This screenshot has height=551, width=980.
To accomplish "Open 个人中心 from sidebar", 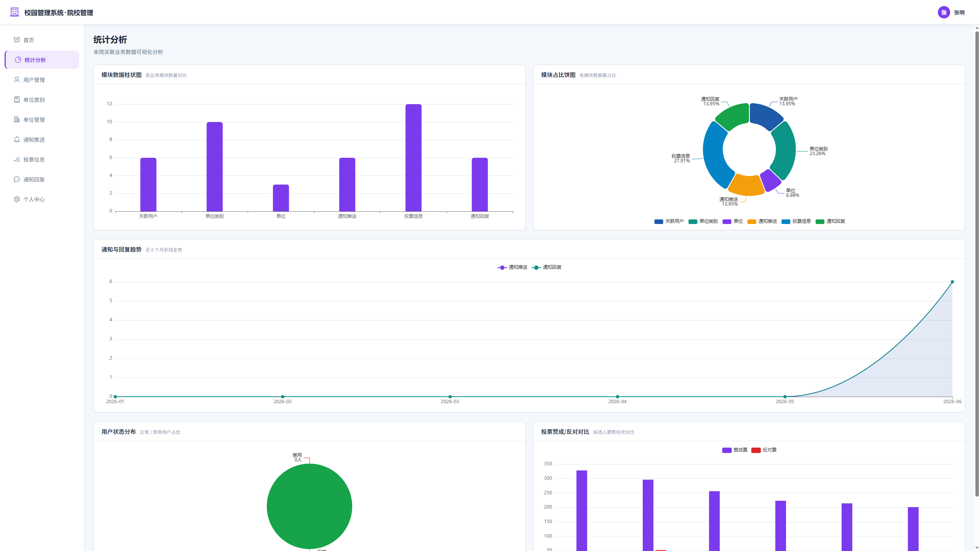I will pyautogui.click(x=42, y=199).
